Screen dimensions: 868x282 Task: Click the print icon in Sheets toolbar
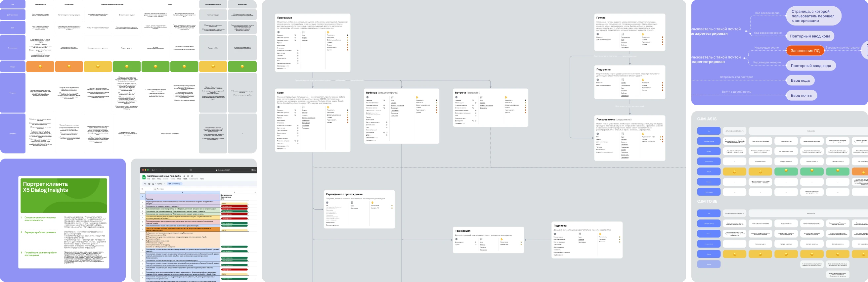pyautogui.click(x=149, y=184)
